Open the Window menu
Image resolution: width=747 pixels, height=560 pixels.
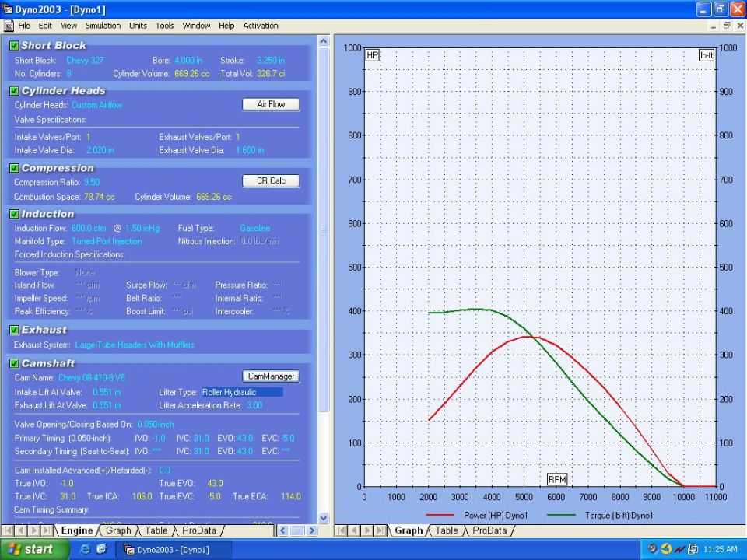(x=196, y=26)
